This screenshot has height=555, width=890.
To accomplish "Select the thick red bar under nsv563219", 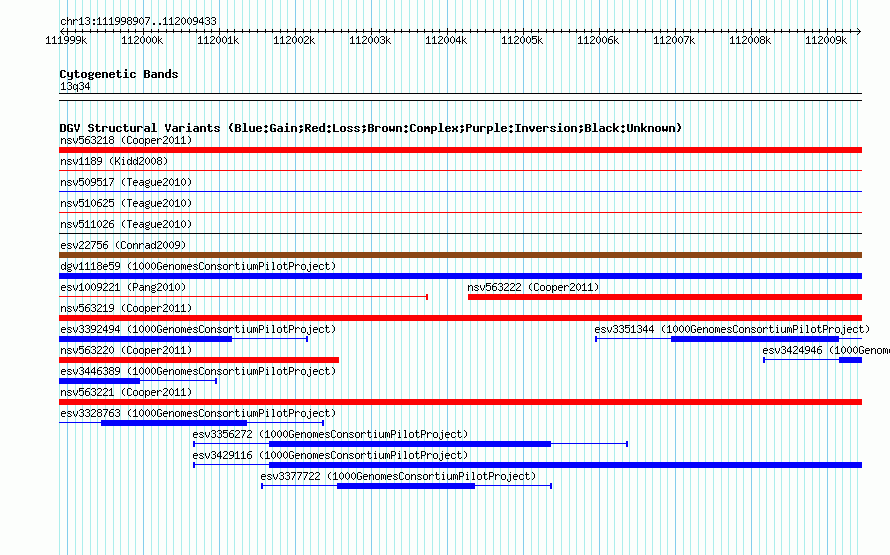I will [460, 318].
